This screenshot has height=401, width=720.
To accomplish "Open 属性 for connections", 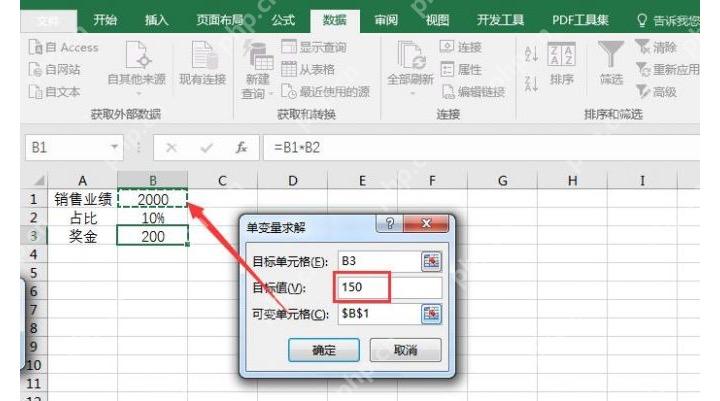I will tap(461, 69).
